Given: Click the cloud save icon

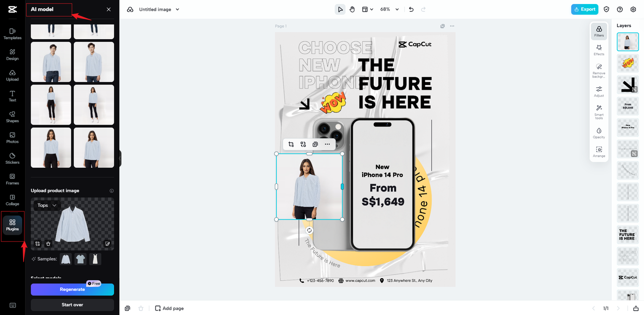Looking at the screenshot, I should coord(130,9).
